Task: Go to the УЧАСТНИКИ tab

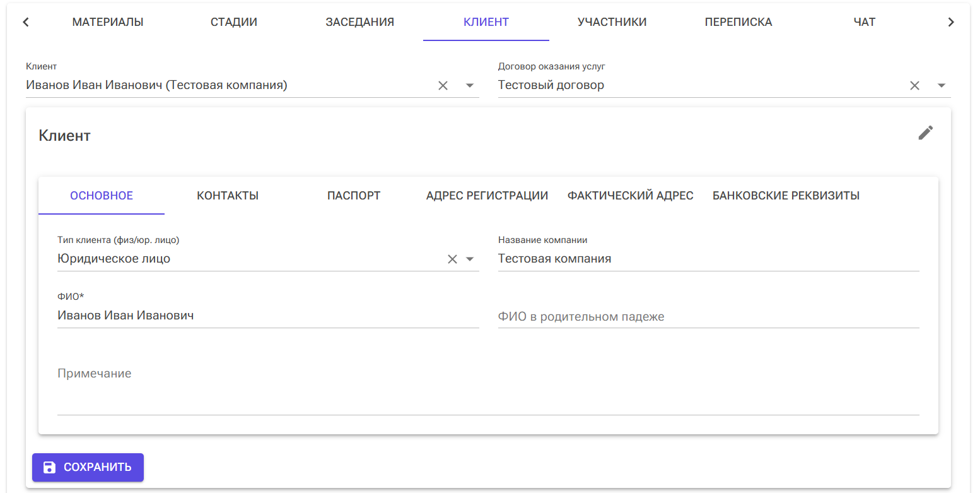Action: [x=611, y=21]
